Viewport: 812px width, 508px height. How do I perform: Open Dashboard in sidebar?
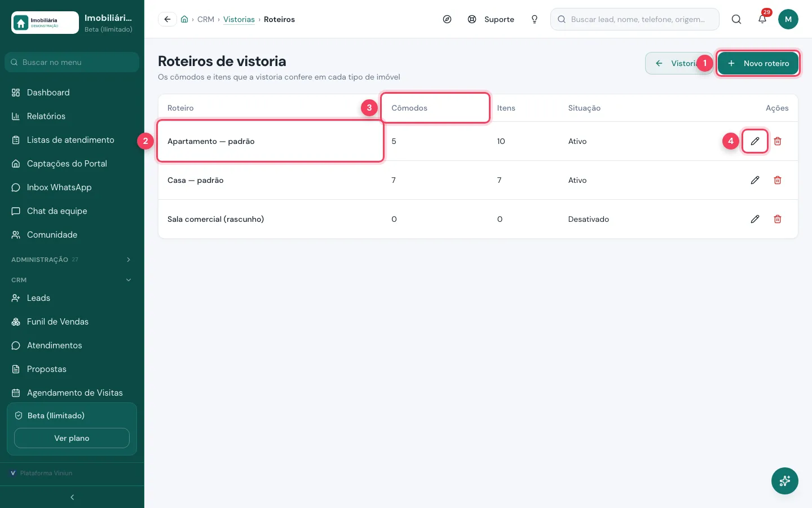[72, 93]
